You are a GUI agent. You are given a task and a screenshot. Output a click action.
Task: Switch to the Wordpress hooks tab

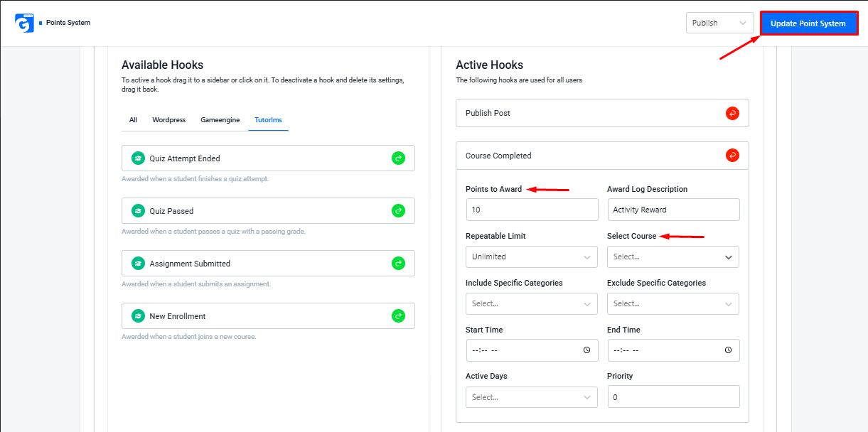click(168, 120)
